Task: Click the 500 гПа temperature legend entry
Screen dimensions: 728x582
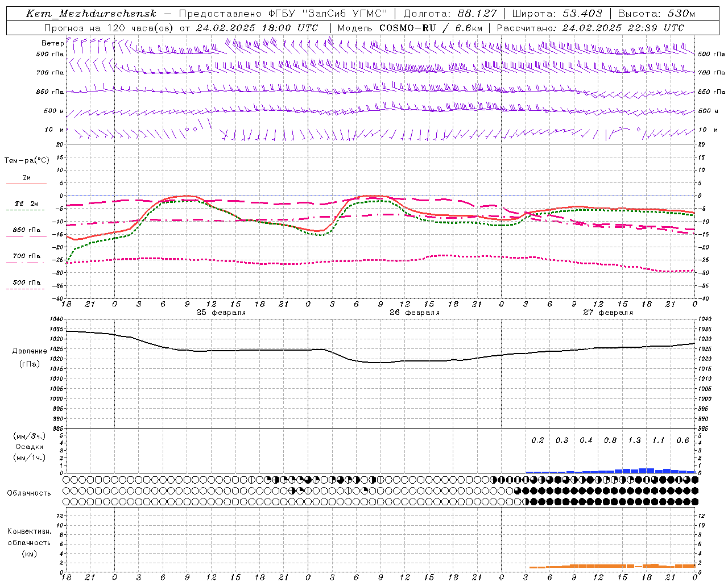Action: (x=27, y=282)
